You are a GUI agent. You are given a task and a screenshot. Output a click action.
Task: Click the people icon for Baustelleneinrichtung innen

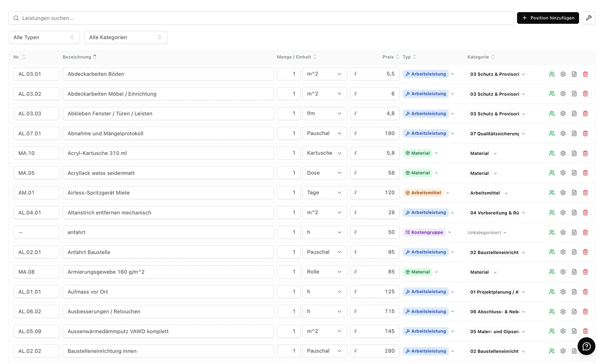coord(552,351)
